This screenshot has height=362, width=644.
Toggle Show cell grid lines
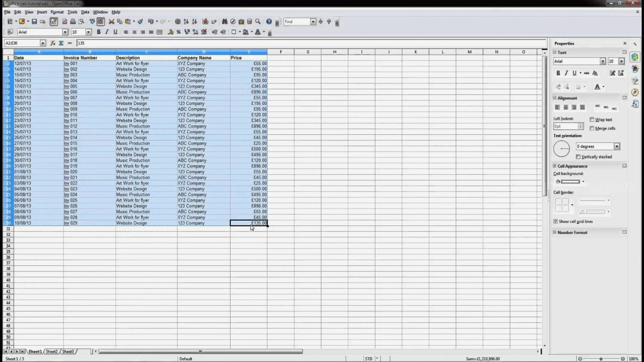pos(555,221)
